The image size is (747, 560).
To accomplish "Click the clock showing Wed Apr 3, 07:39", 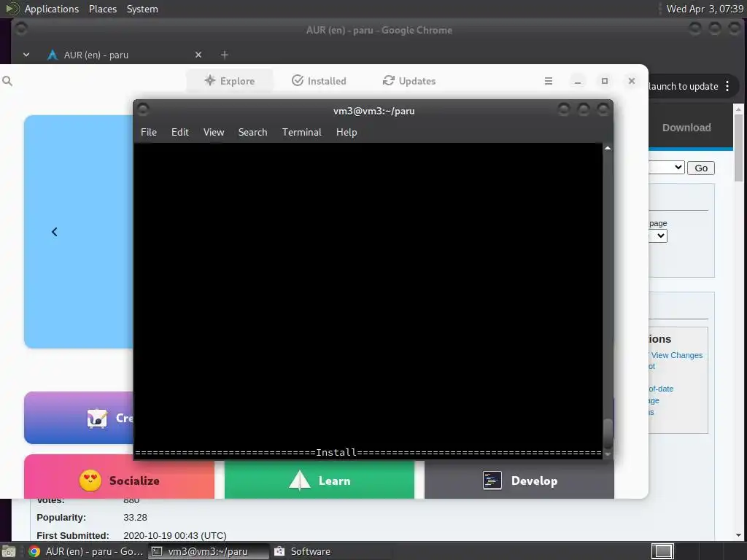I will tap(705, 9).
